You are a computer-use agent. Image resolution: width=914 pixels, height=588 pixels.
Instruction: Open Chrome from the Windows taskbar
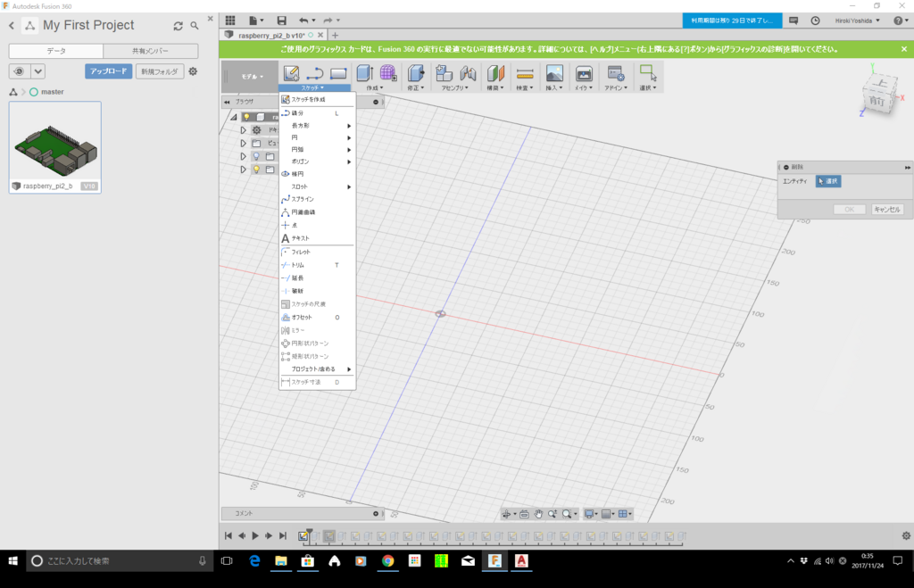tap(387, 560)
